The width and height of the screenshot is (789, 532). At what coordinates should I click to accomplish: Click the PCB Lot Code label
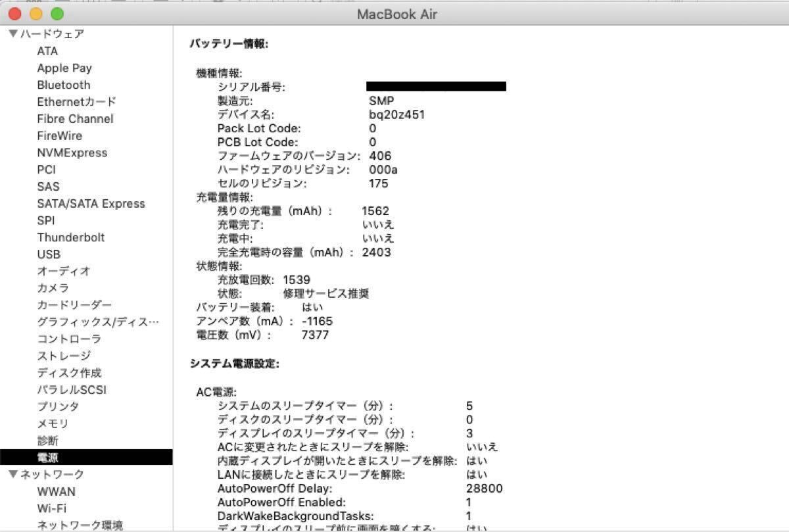pos(258,142)
